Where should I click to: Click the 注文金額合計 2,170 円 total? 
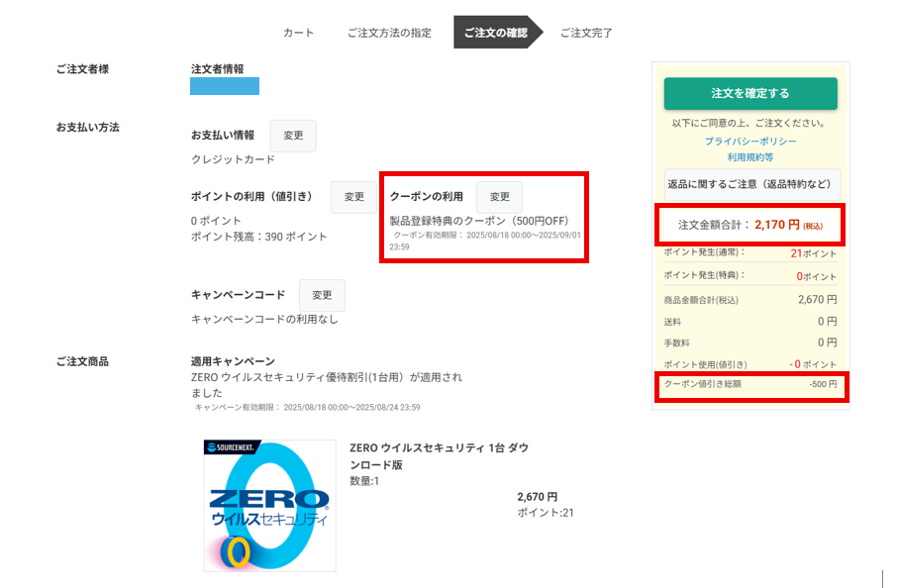coord(750,226)
